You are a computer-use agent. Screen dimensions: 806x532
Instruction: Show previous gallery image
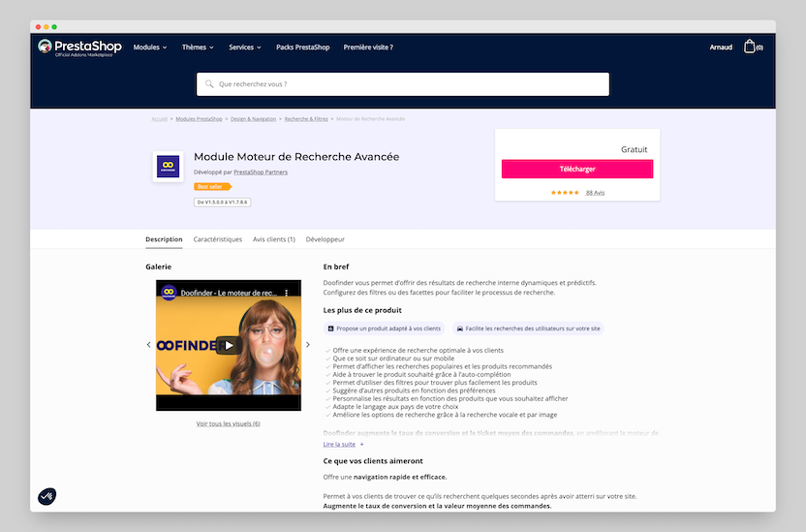tap(149, 345)
